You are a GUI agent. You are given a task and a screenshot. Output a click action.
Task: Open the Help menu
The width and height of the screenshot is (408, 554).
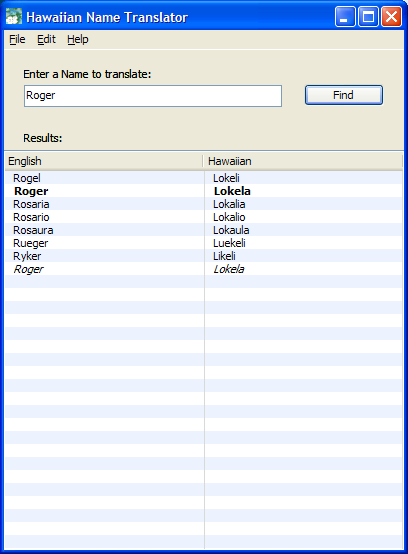78,39
